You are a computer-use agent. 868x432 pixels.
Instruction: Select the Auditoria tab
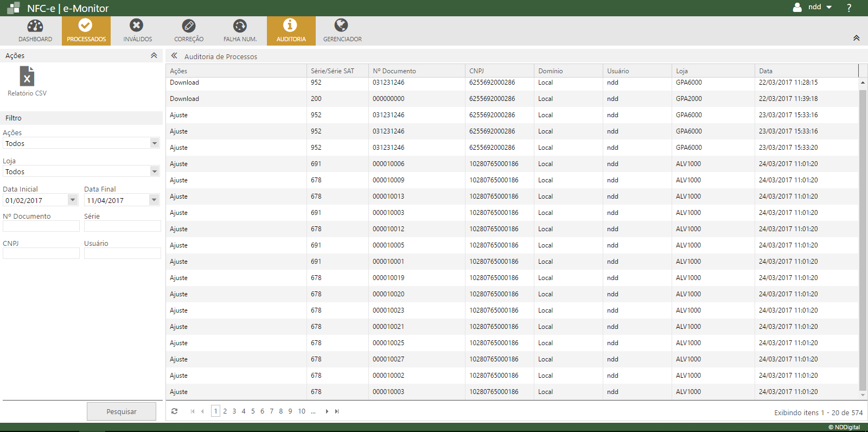(291, 31)
